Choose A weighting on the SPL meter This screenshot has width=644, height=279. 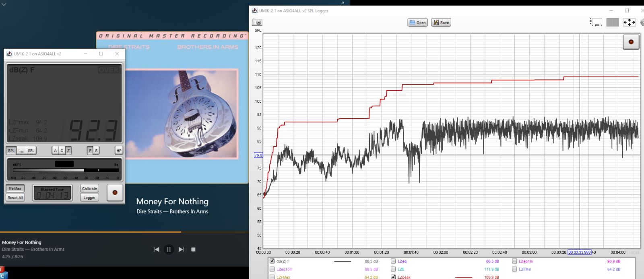pos(55,151)
